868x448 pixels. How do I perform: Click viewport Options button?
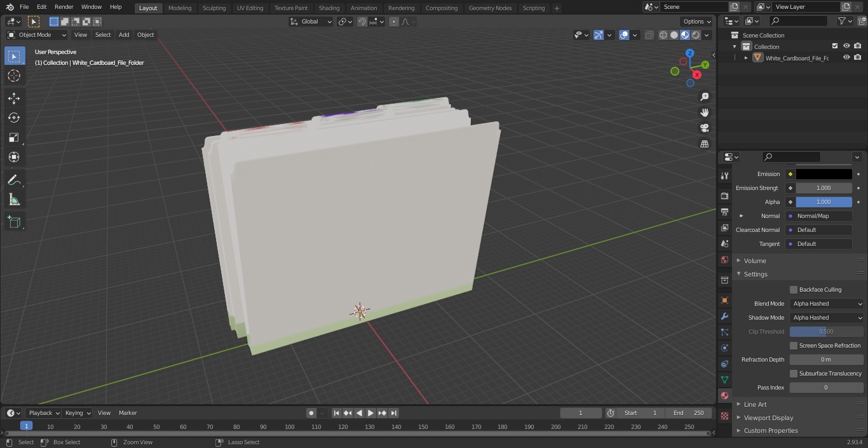(x=697, y=22)
